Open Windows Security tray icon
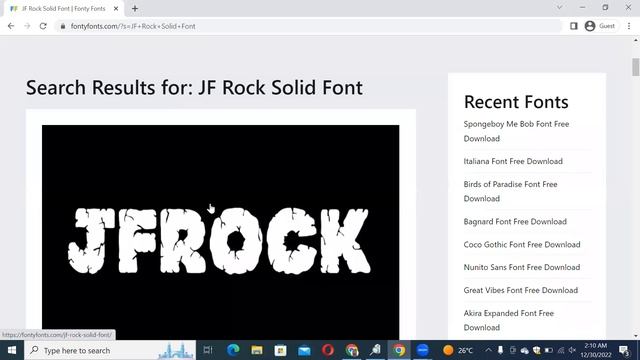Image resolution: width=640 pixels, height=360 pixels. pyautogui.click(x=537, y=350)
